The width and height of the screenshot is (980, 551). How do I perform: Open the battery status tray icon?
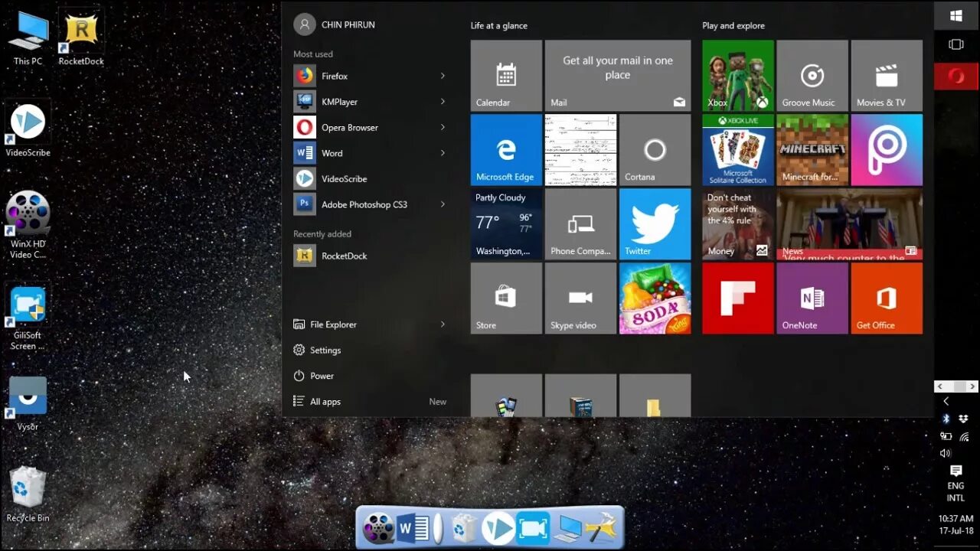(x=946, y=436)
